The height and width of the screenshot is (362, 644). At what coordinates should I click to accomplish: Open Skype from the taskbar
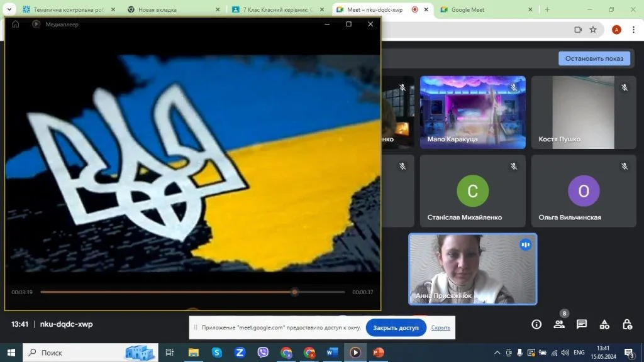pos(216,353)
